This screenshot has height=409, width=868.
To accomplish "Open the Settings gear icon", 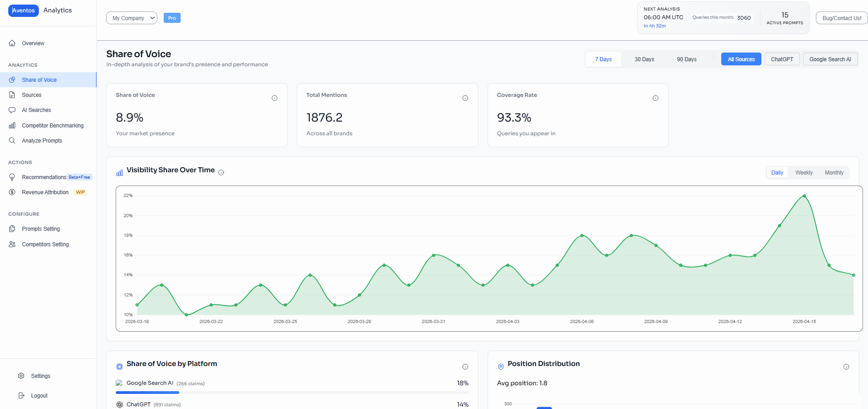I will (21, 376).
